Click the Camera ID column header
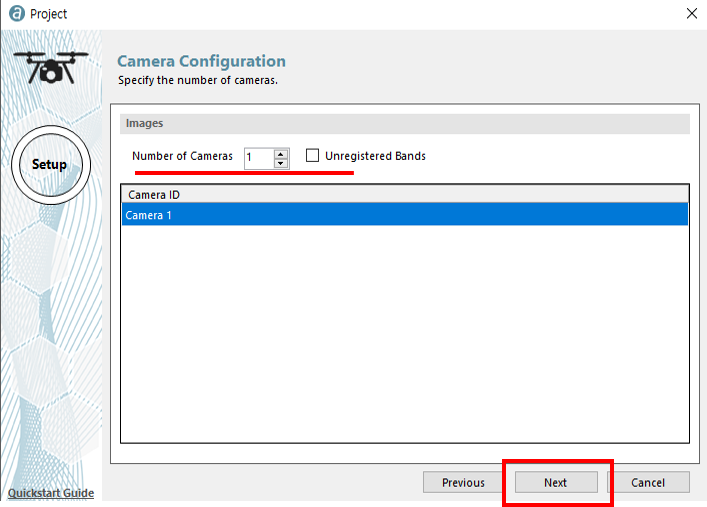 click(x=405, y=194)
